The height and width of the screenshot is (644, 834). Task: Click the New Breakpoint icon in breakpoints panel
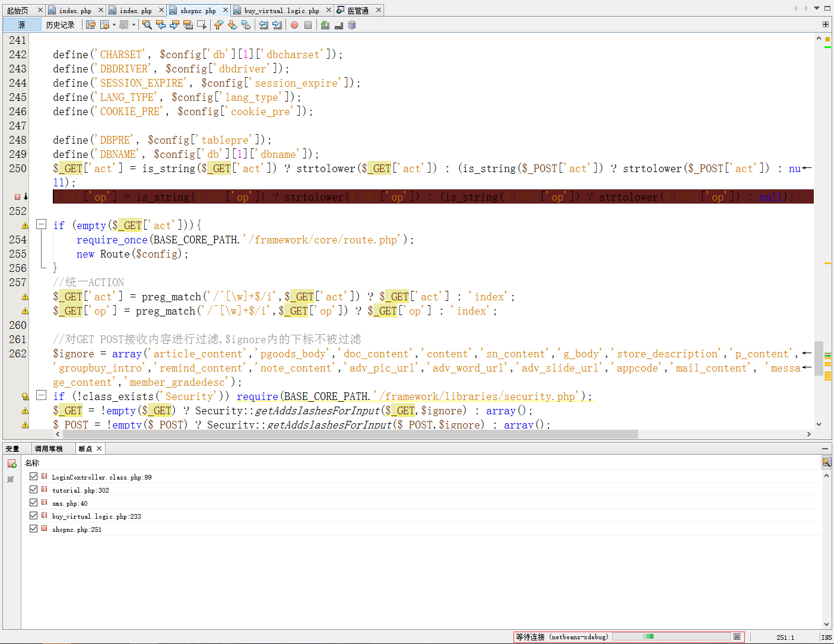[x=12, y=464]
